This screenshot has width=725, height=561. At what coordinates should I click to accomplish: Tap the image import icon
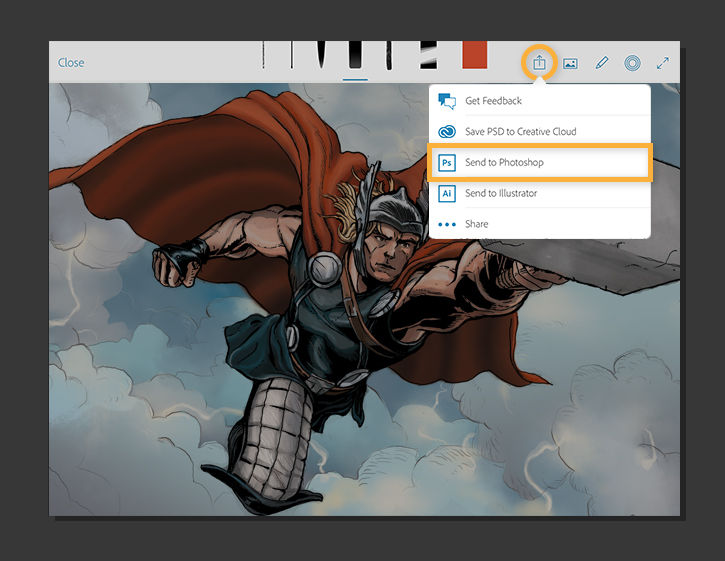(570, 63)
